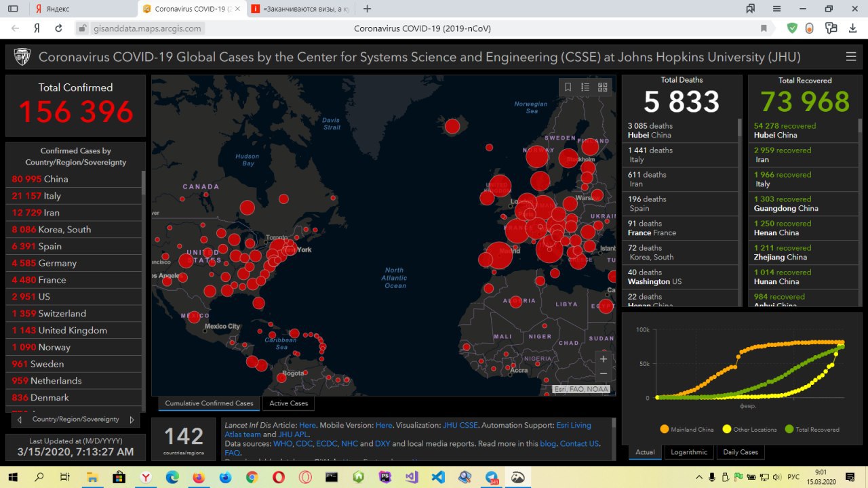Toggle Total Recovered series in legend
The width and height of the screenshot is (868, 488).
point(812,429)
